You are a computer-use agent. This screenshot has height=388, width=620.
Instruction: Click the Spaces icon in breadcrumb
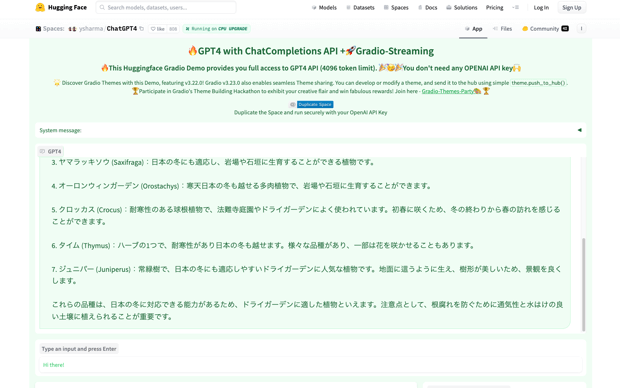pyautogui.click(x=38, y=29)
